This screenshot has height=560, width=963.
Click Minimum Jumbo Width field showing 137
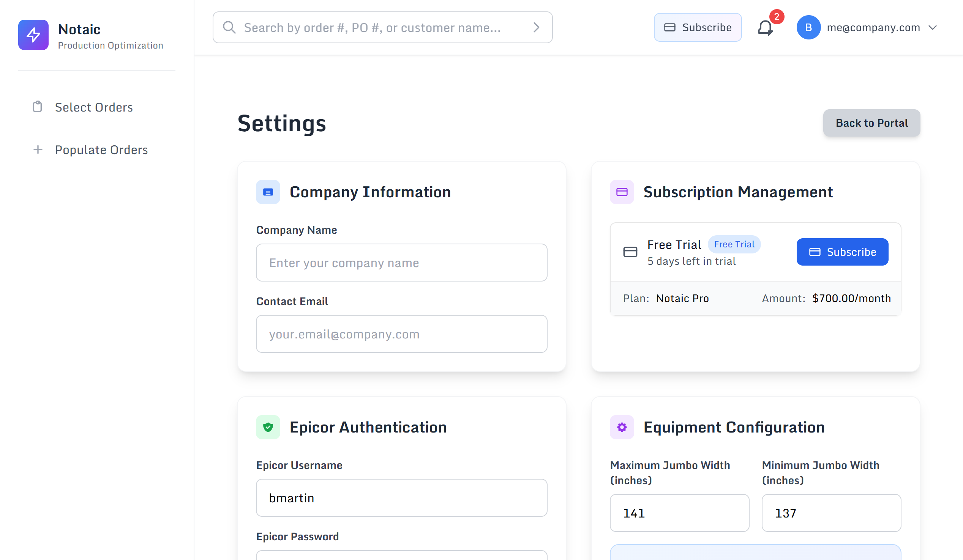click(831, 513)
